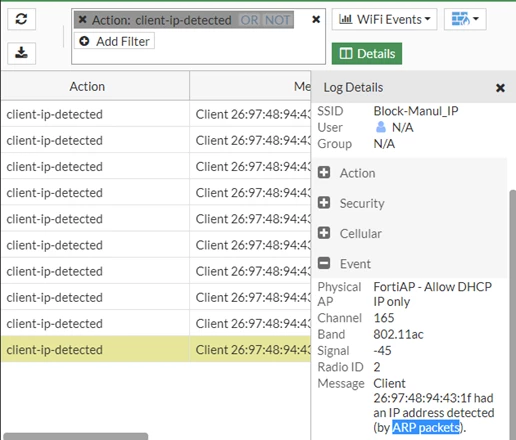
Task: Sort by the Action column header
Action: [87, 87]
